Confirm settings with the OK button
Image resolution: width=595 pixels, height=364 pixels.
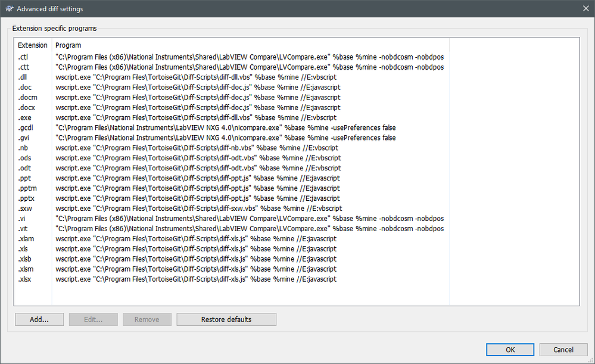[x=510, y=350]
